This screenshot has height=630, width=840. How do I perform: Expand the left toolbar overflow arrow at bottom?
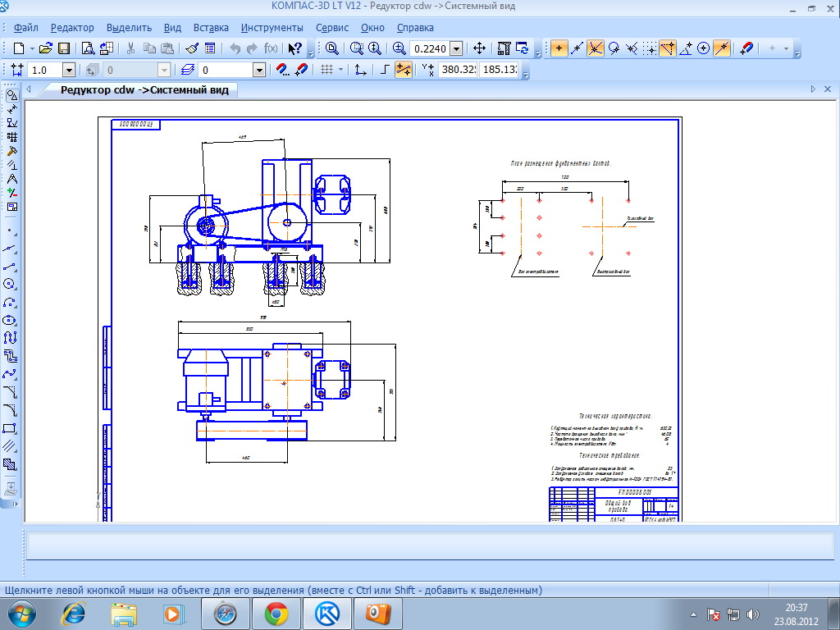pos(15,504)
